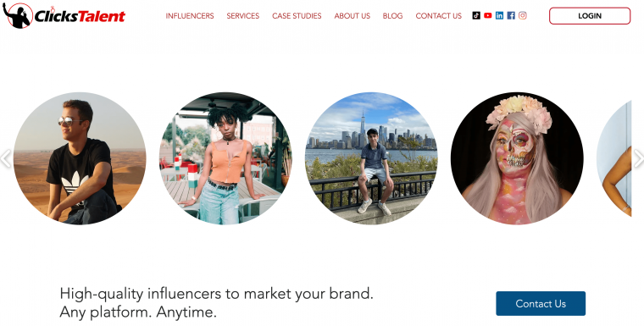Image resolution: width=644 pixels, height=326 pixels.
Task: Open the TikTok social icon
Action: point(476,15)
